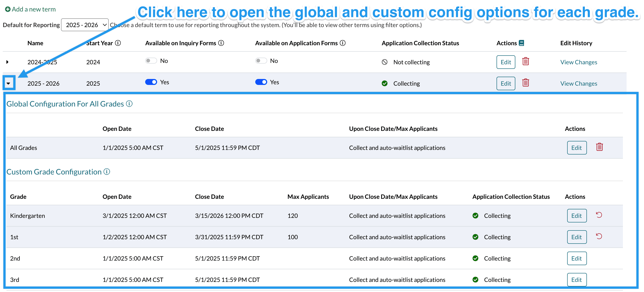
Task: Delete the 2024-2025 term trash icon
Action: [525, 61]
